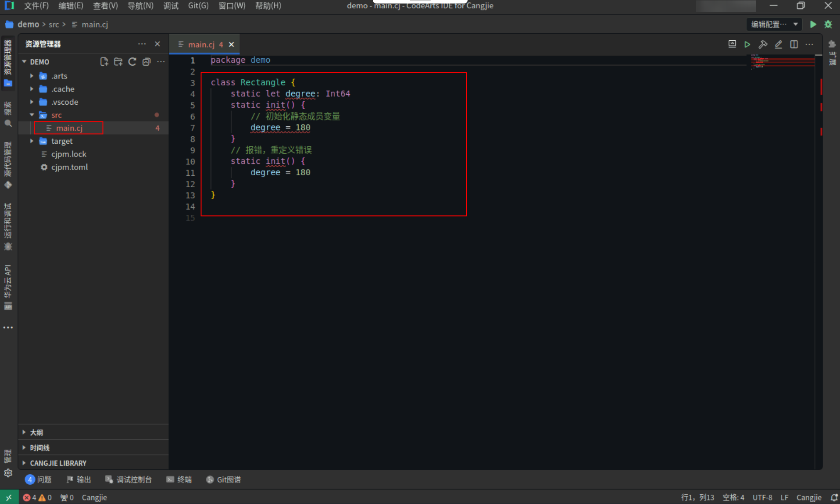
Task: Open the Navigate (导航) menu
Action: coord(140,6)
